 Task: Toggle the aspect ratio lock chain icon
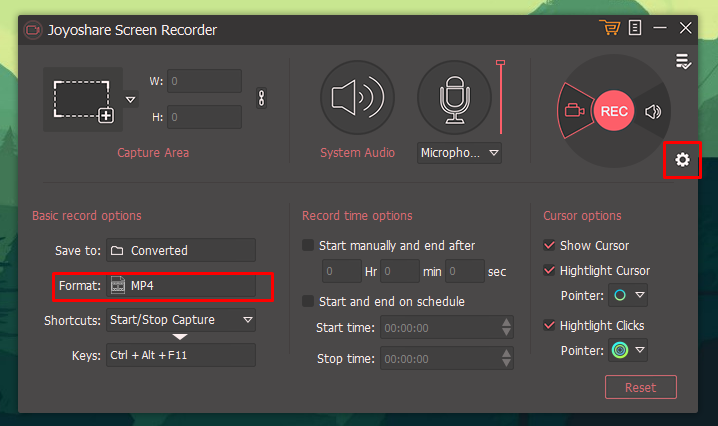pyautogui.click(x=261, y=98)
